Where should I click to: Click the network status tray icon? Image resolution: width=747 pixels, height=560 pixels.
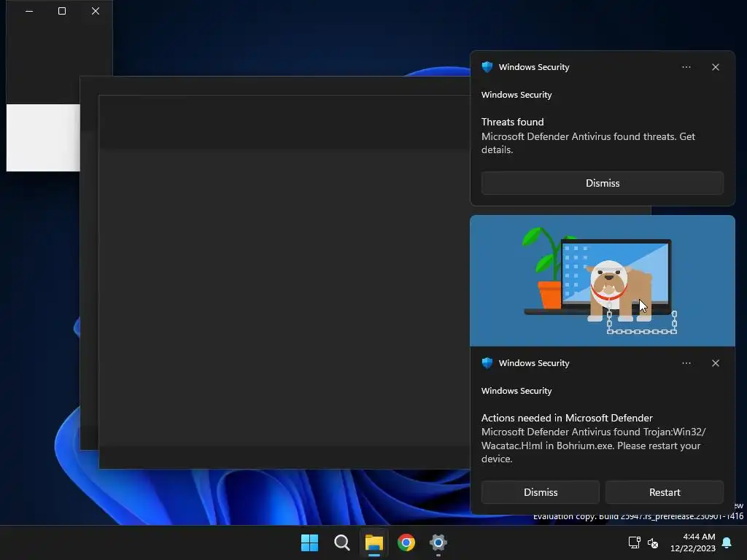pyautogui.click(x=634, y=542)
